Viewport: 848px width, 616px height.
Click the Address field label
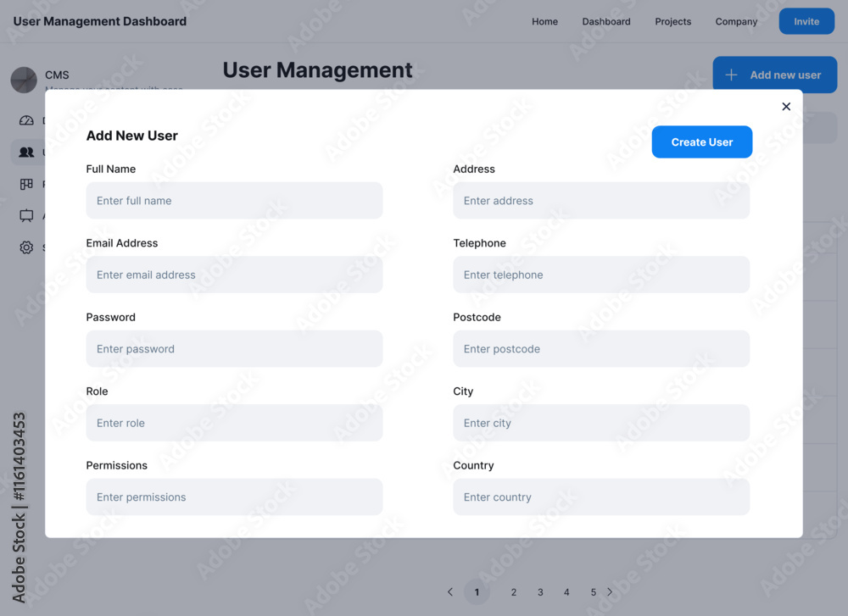point(474,169)
